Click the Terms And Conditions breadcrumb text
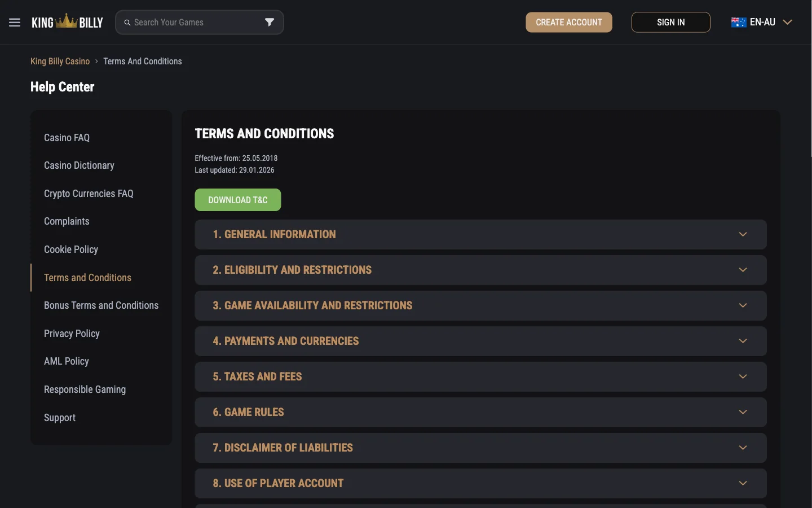This screenshot has height=508, width=812. click(x=143, y=61)
